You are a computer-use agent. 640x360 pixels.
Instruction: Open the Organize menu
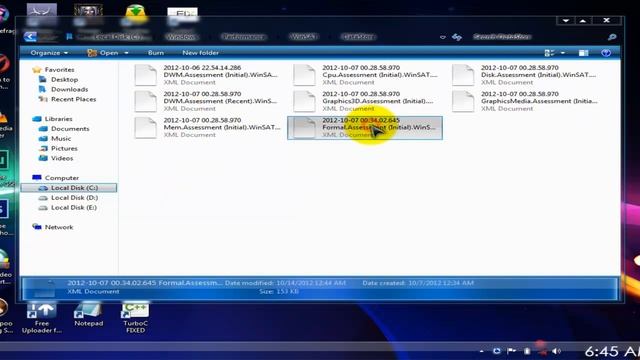coord(49,53)
